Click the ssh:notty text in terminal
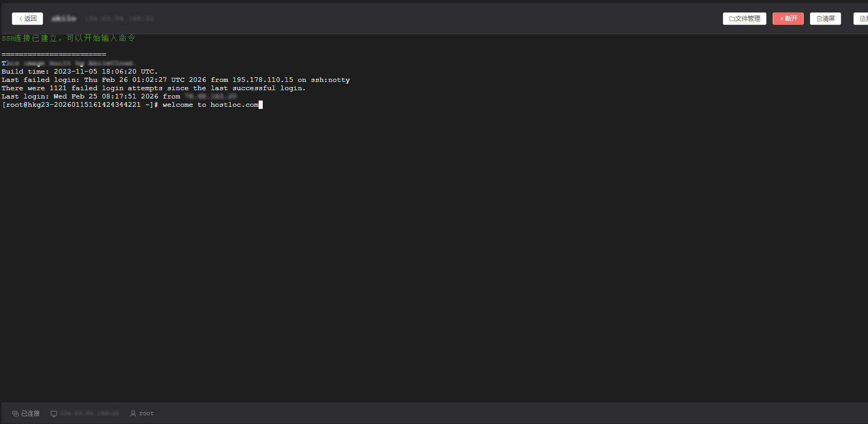Viewport: 868px width, 424px height. (330, 80)
